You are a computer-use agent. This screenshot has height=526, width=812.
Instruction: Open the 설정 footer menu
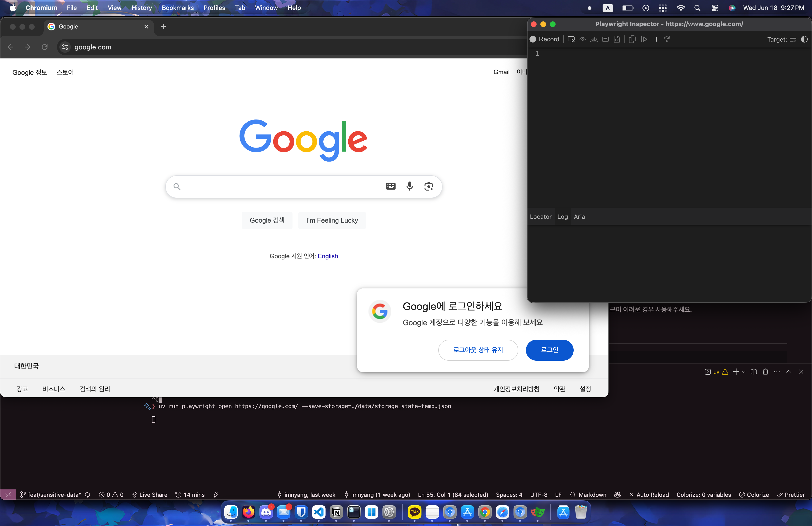(x=585, y=389)
